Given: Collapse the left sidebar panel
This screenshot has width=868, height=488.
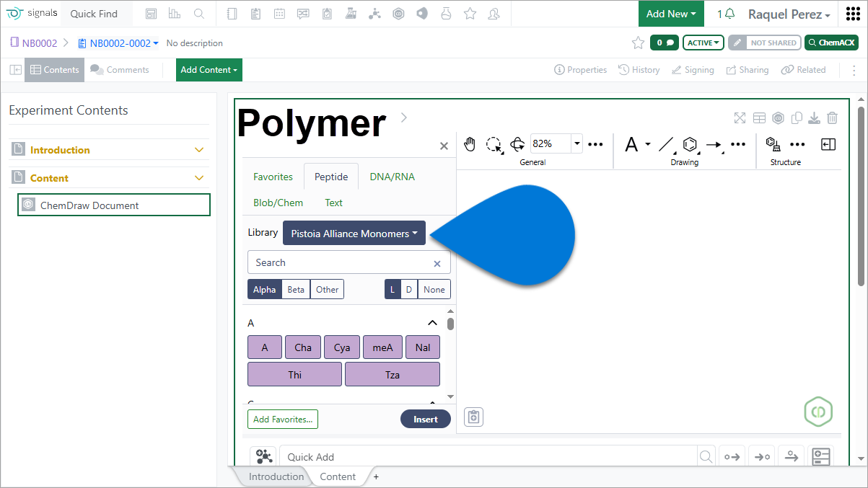Looking at the screenshot, I should click(x=15, y=70).
